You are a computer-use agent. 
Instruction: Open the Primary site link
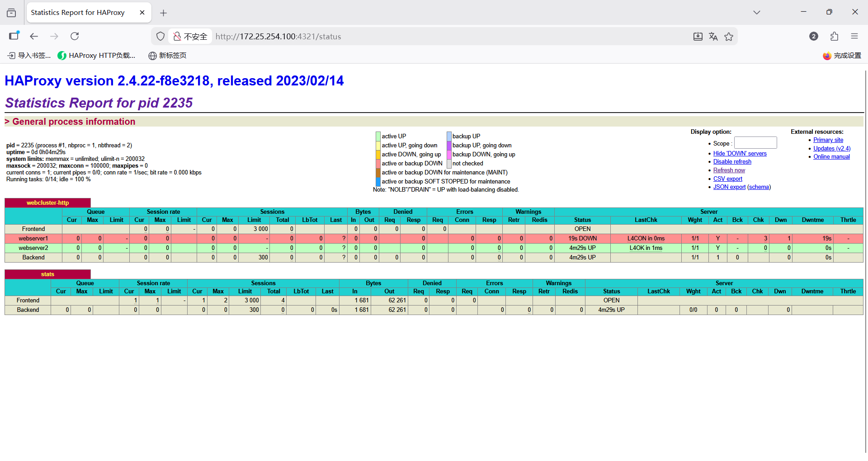828,140
